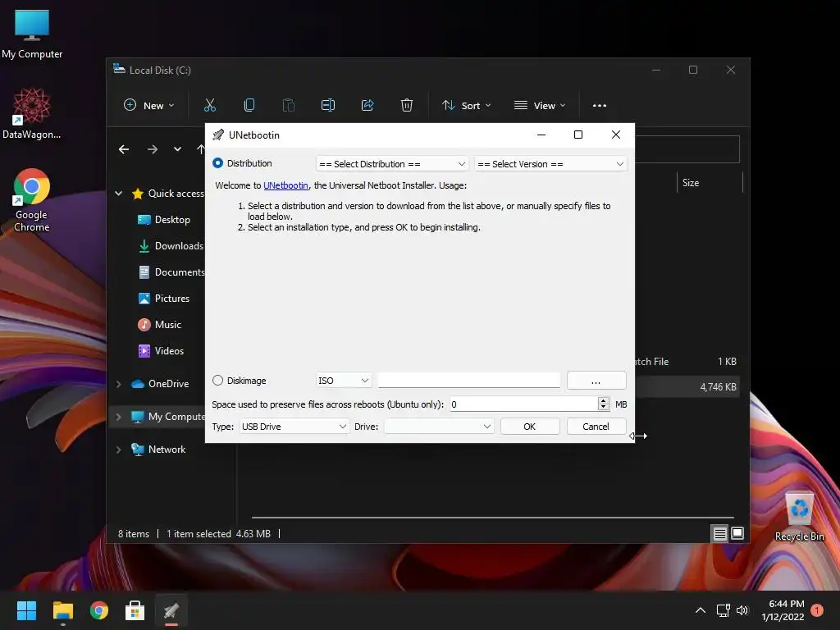Screen dimensions: 840x630
Task: Switch to large thumbnails view icon
Action: coord(737,533)
